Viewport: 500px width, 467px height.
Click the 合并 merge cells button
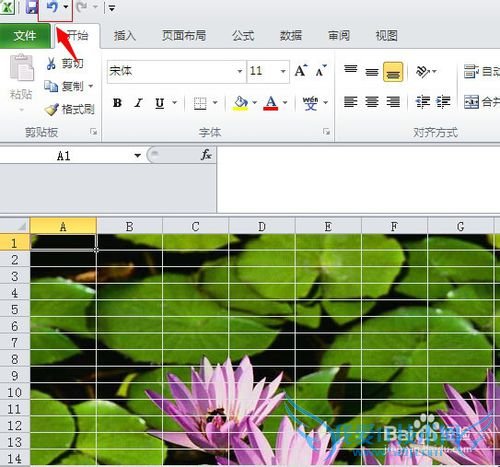481,102
